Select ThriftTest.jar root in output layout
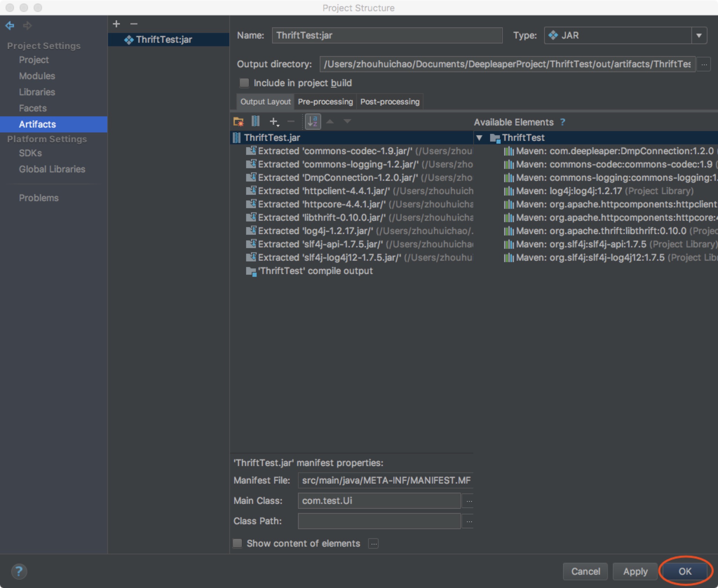 tap(352, 138)
